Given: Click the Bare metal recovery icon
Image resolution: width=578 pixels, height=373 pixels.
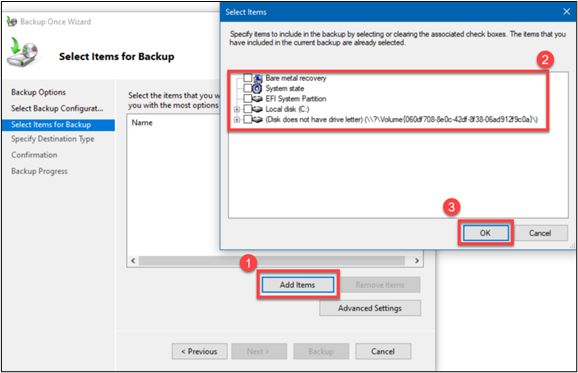Looking at the screenshot, I should [x=258, y=78].
